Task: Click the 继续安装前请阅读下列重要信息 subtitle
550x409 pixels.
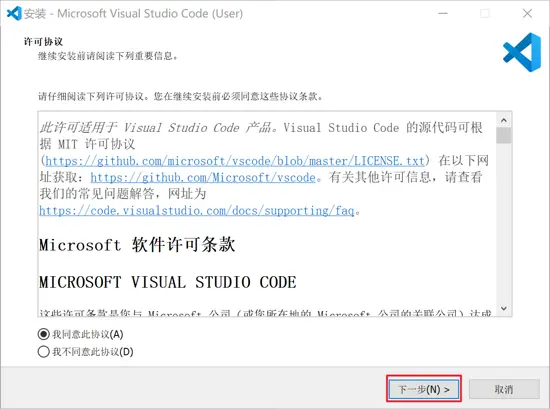Action: click(108, 56)
